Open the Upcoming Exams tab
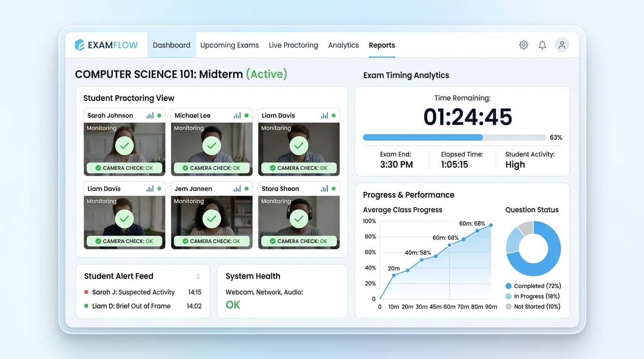This screenshot has height=359, width=644. point(230,45)
